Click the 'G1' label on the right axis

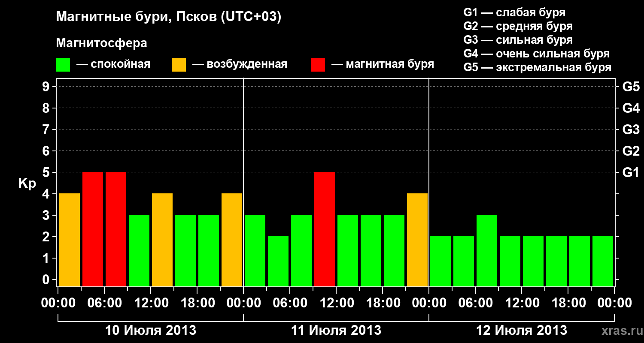pyautogui.click(x=631, y=172)
